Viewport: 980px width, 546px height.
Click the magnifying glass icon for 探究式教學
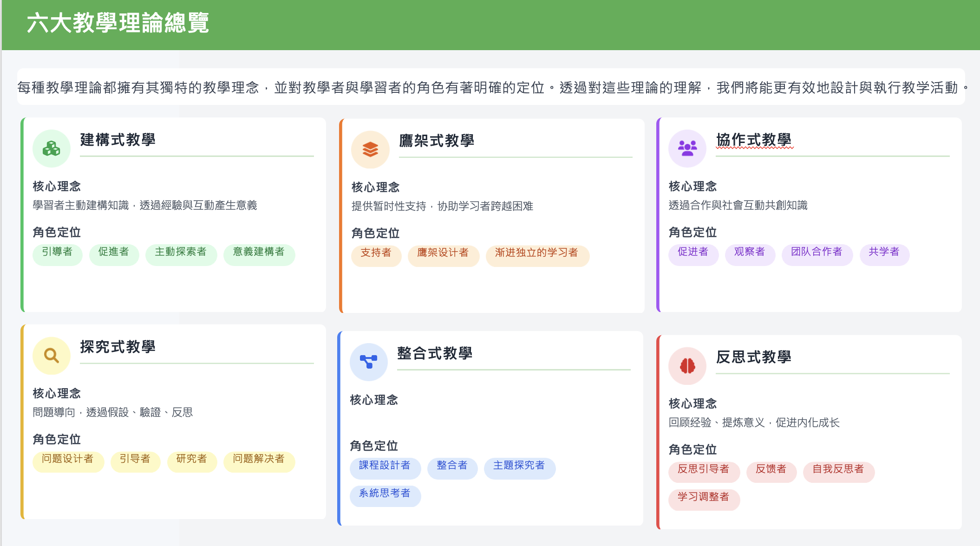pyautogui.click(x=51, y=356)
